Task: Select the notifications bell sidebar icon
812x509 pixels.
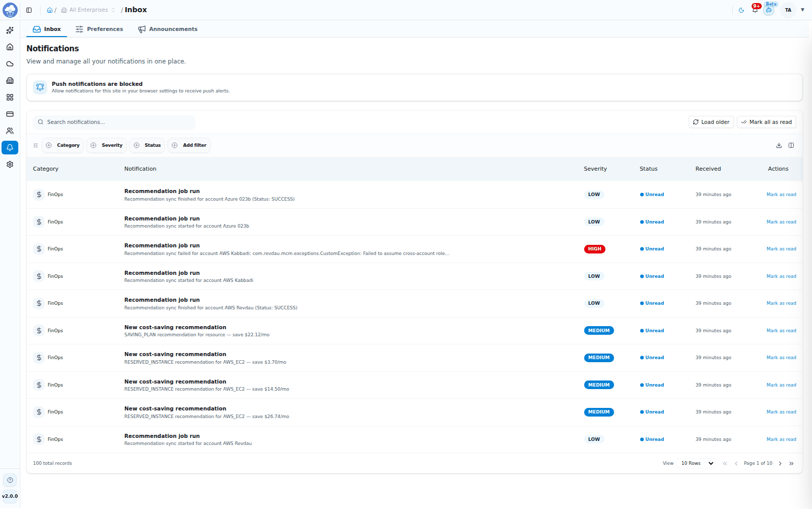Action: [x=10, y=148]
